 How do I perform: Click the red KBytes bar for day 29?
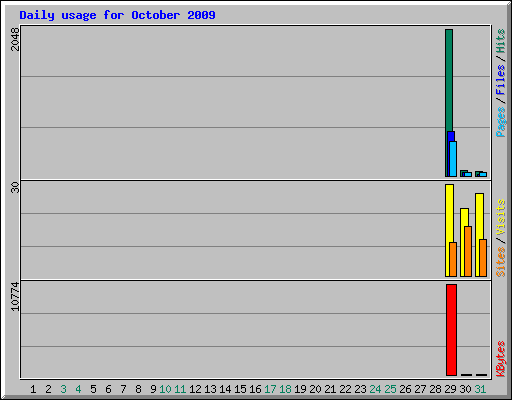[451, 330]
